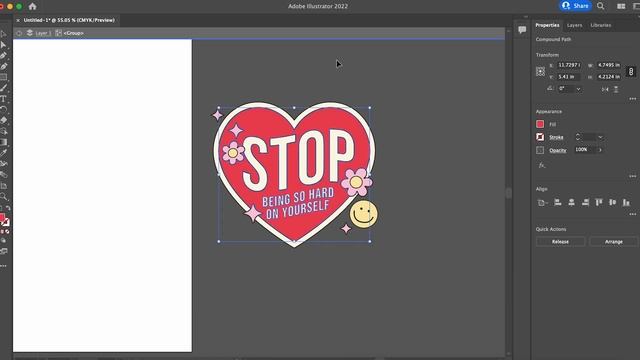Viewport: 640px width, 360px height.
Task: Select the Gradient tool
Action: [3, 142]
